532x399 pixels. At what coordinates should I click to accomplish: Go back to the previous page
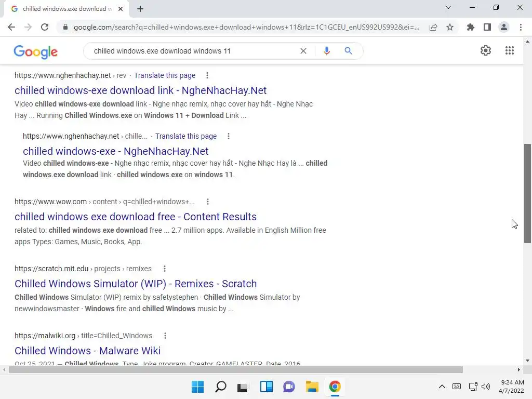coord(11,27)
